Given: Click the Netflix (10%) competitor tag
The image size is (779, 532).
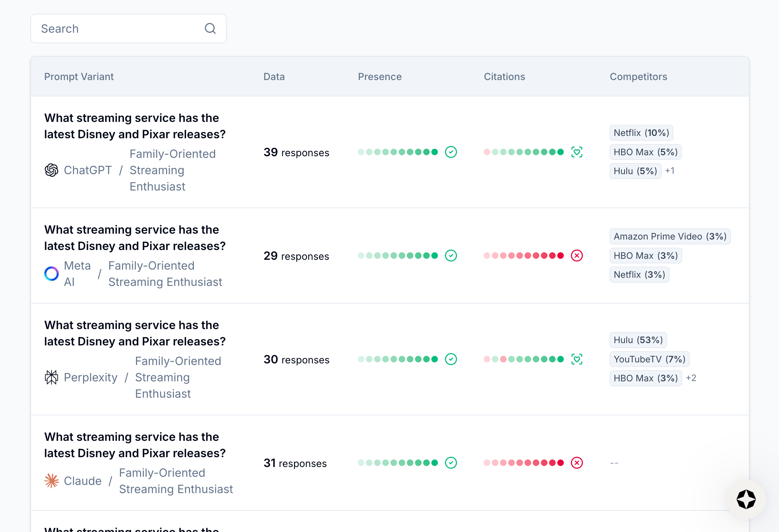Looking at the screenshot, I should pos(641,133).
